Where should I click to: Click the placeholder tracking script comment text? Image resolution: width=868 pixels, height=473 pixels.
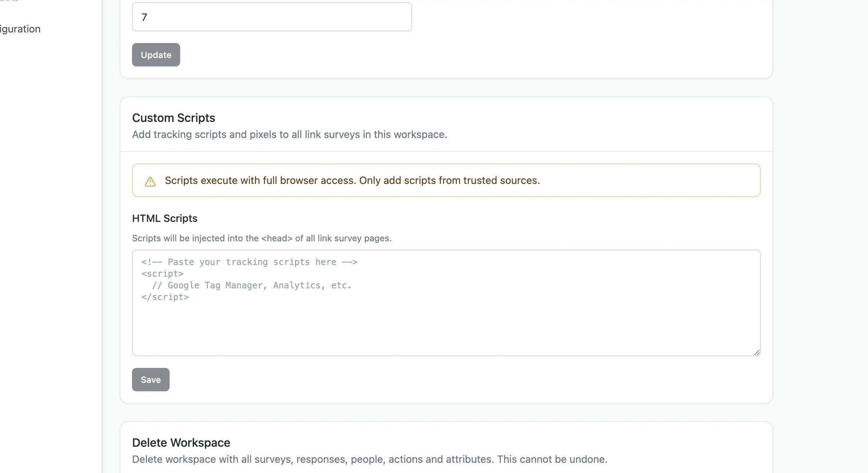[249, 262]
